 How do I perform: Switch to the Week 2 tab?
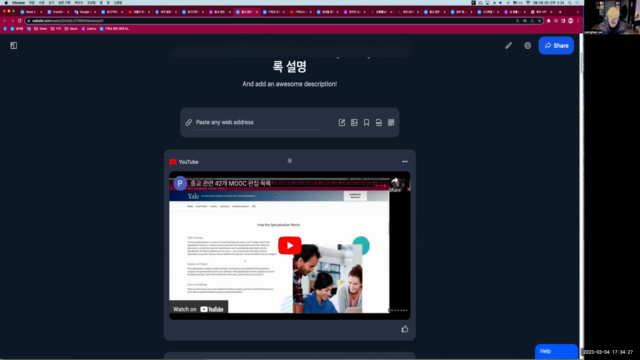pos(31,12)
